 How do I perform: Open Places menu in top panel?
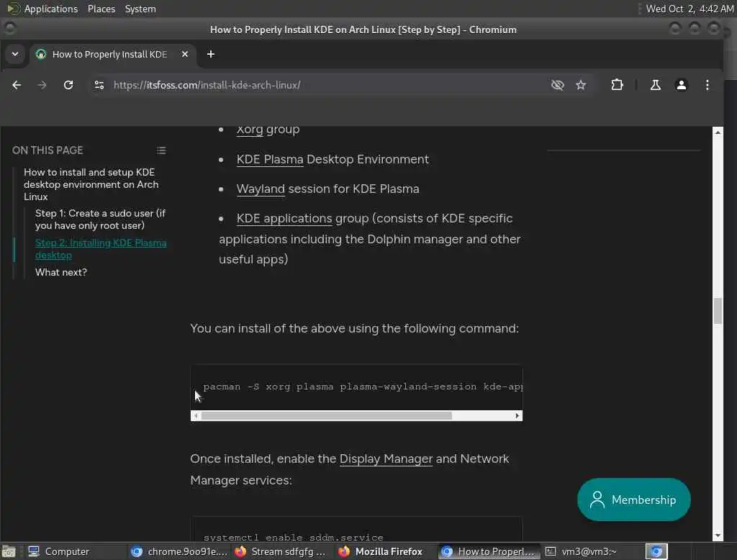click(101, 9)
